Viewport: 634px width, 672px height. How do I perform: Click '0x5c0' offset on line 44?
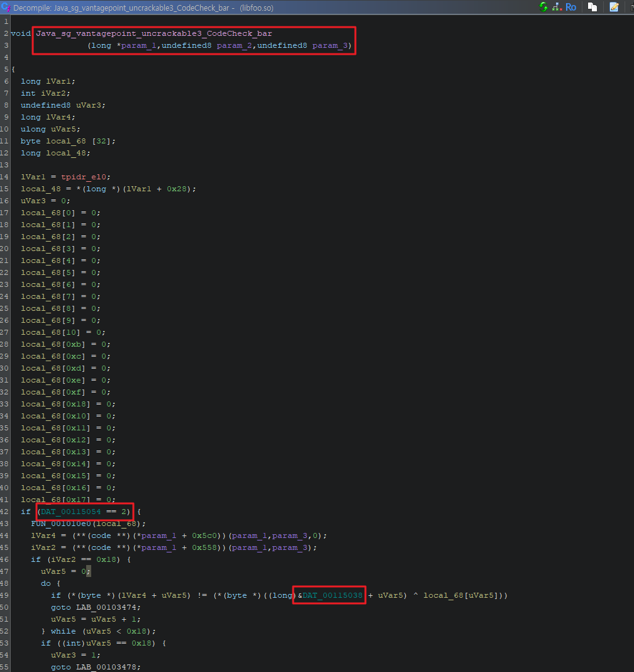pos(204,535)
